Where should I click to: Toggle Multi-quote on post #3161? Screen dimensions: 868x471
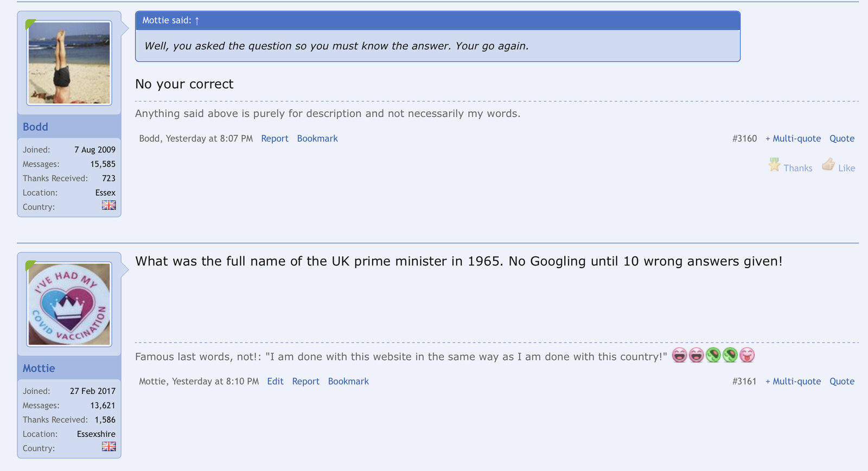click(x=793, y=381)
